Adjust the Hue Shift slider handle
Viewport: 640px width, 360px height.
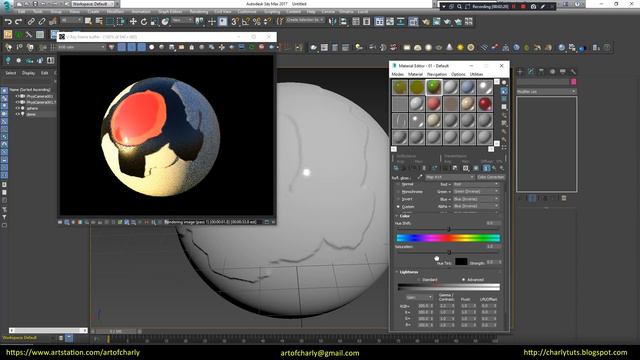(x=449, y=229)
